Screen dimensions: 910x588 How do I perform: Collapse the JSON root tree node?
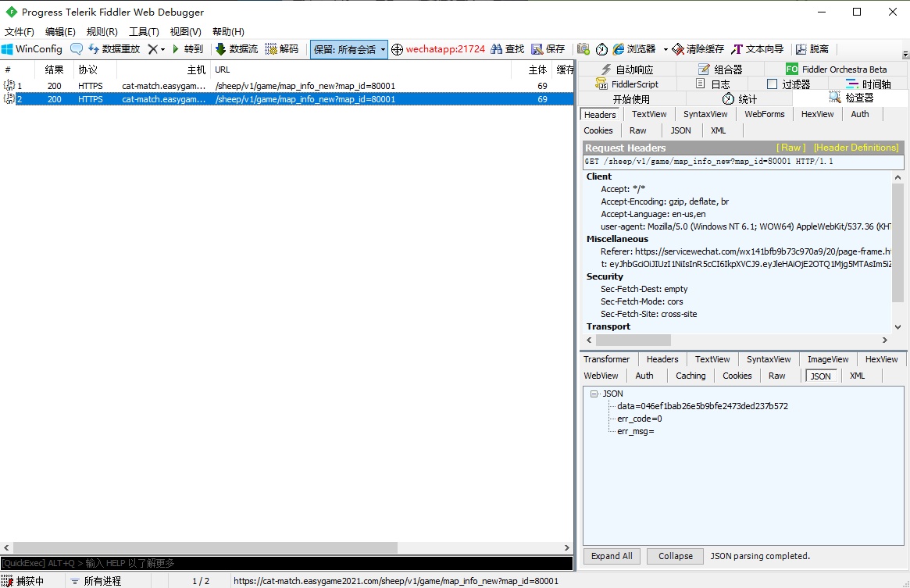pyautogui.click(x=594, y=394)
